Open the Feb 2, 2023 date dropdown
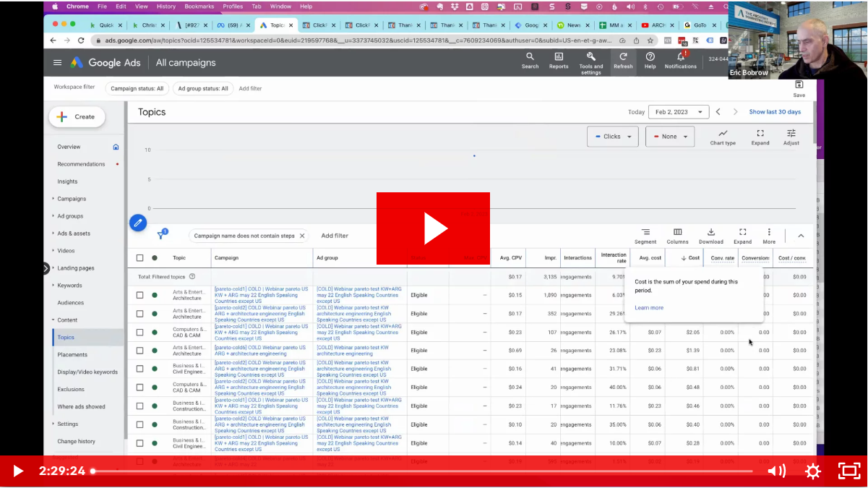 pyautogui.click(x=678, y=112)
